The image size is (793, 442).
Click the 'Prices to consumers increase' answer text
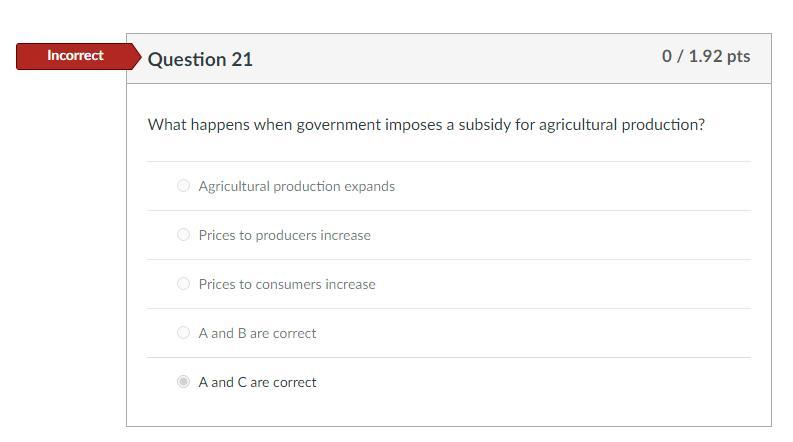pos(287,284)
